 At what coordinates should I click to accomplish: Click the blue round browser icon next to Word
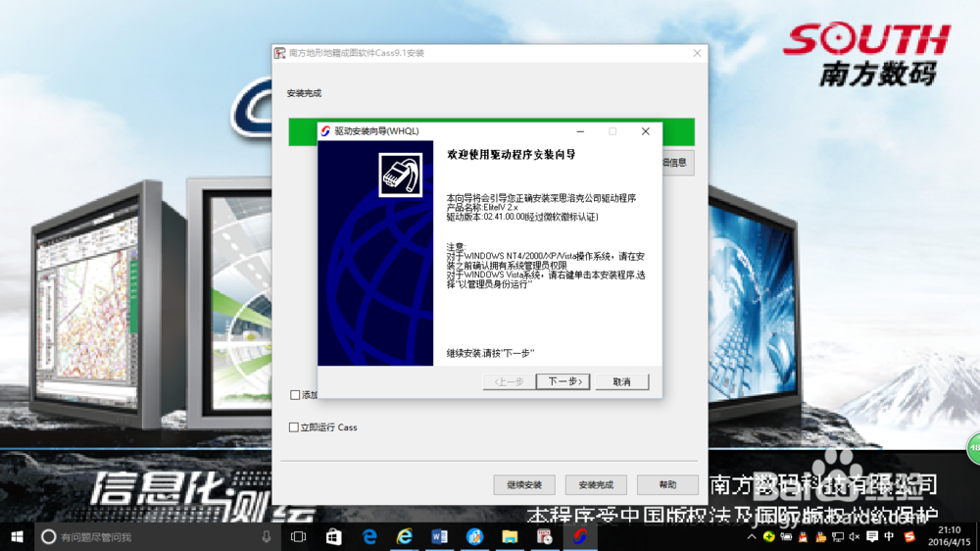click(474, 536)
